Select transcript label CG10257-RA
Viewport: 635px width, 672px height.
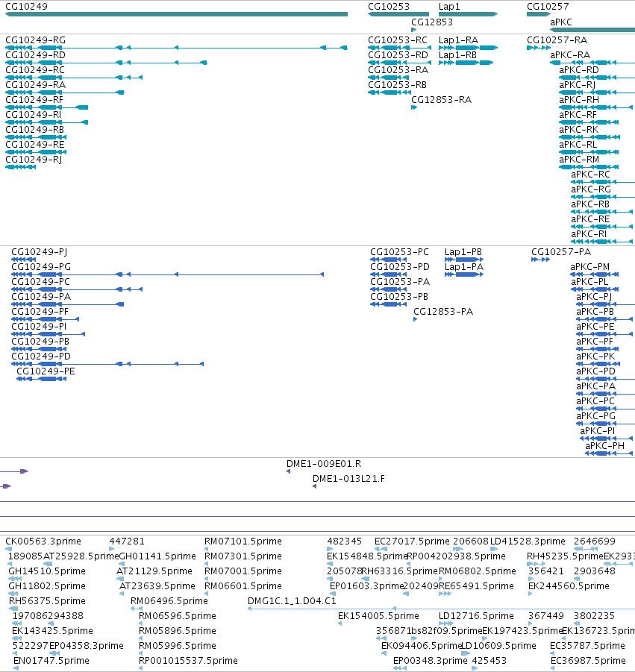tap(557, 40)
